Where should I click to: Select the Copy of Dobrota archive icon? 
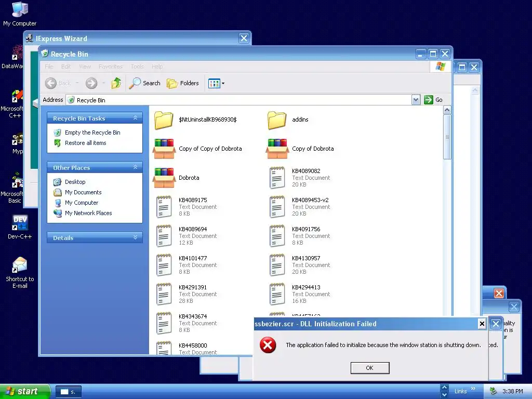pos(277,149)
